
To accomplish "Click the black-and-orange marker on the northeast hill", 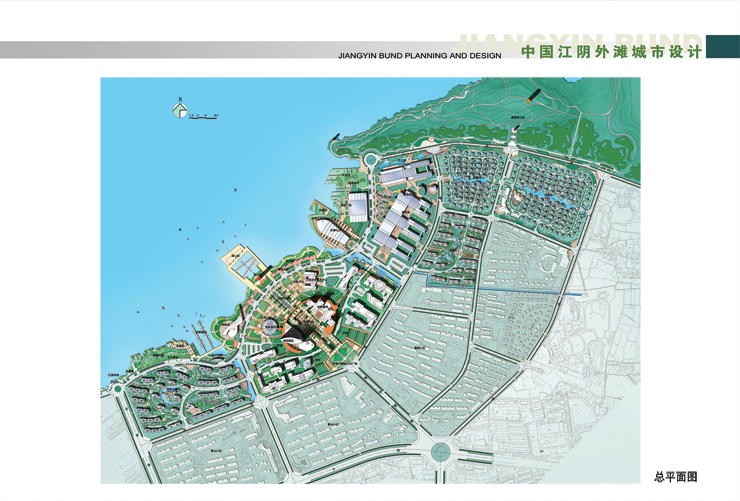I will click(532, 96).
